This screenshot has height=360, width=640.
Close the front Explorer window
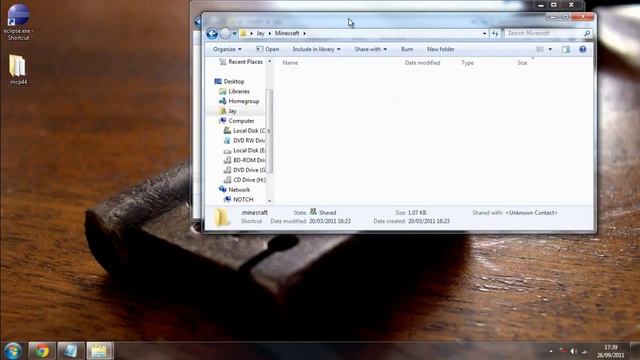[582, 17]
